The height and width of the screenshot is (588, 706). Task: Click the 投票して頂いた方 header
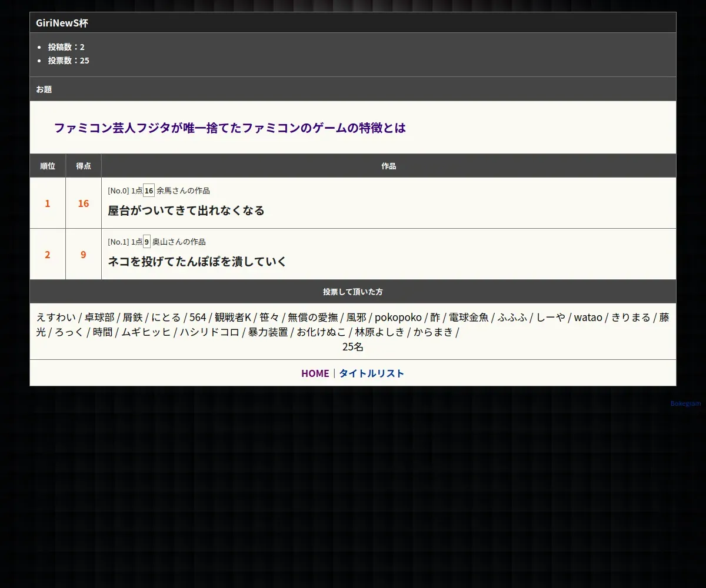[x=353, y=292]
